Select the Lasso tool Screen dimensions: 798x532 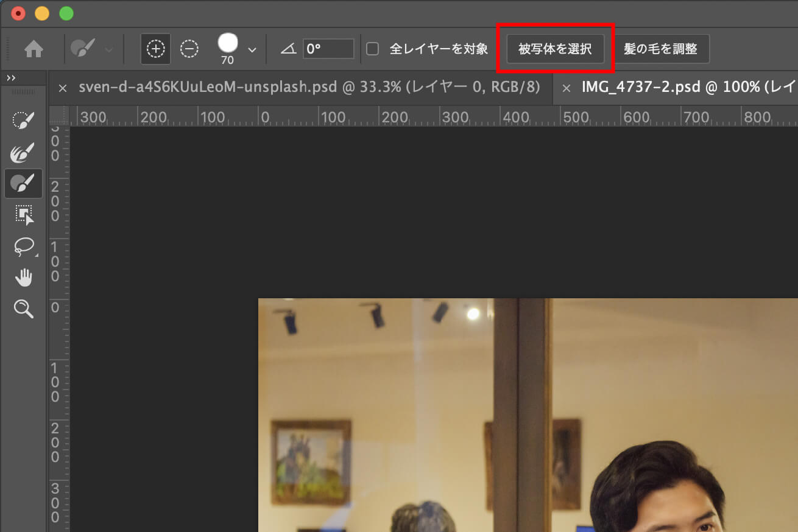coord(24,247)
